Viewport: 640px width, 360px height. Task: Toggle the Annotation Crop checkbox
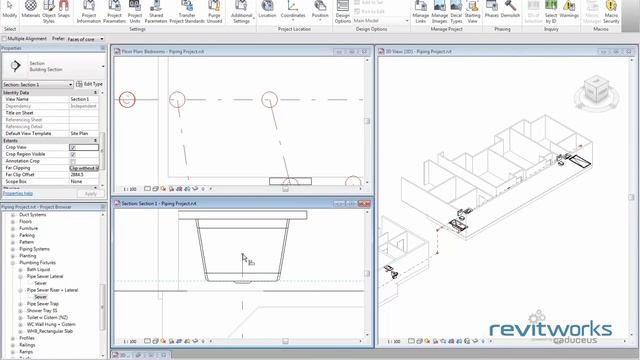pyautogui.click(x=73, y=161)
